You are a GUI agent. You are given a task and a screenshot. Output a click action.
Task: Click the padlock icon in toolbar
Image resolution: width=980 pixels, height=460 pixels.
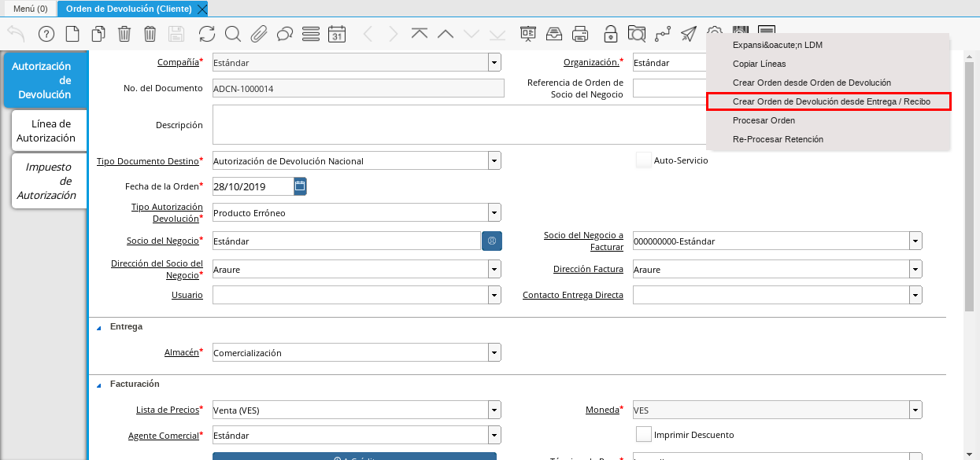[x=610, y=34]
